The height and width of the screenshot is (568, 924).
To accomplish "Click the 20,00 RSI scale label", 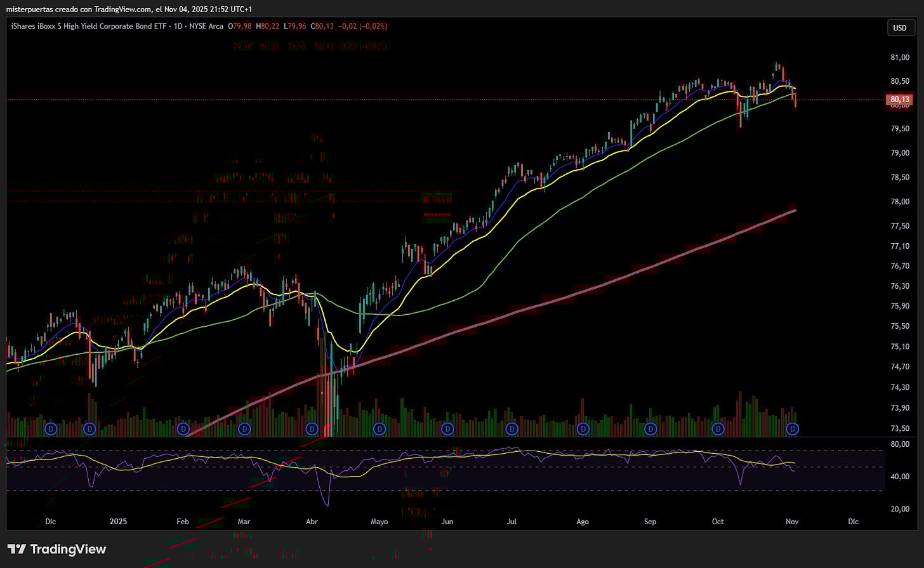I will (x=899, y=509).
